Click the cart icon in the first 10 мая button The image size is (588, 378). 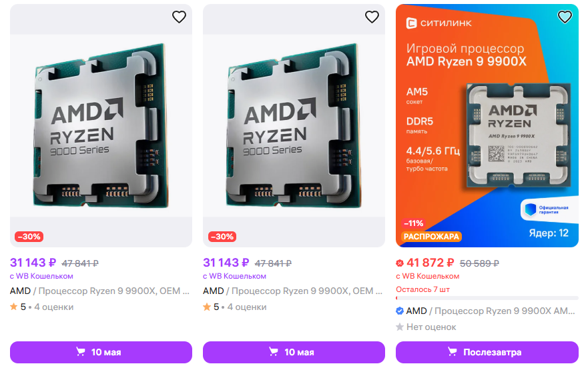click(x=81, y=352)
